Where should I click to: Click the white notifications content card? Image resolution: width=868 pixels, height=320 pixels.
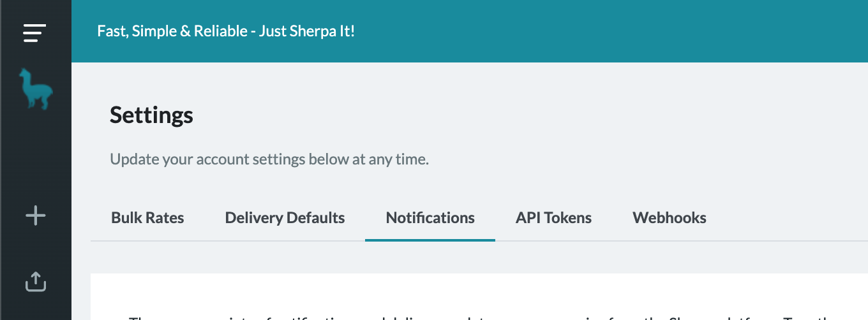tap(479, 297)
